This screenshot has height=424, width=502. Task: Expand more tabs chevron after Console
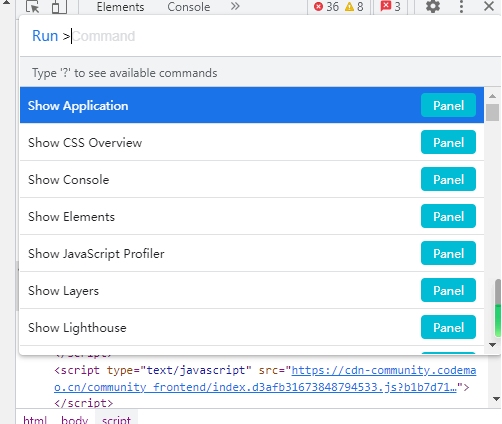click(x=235, y=6)
